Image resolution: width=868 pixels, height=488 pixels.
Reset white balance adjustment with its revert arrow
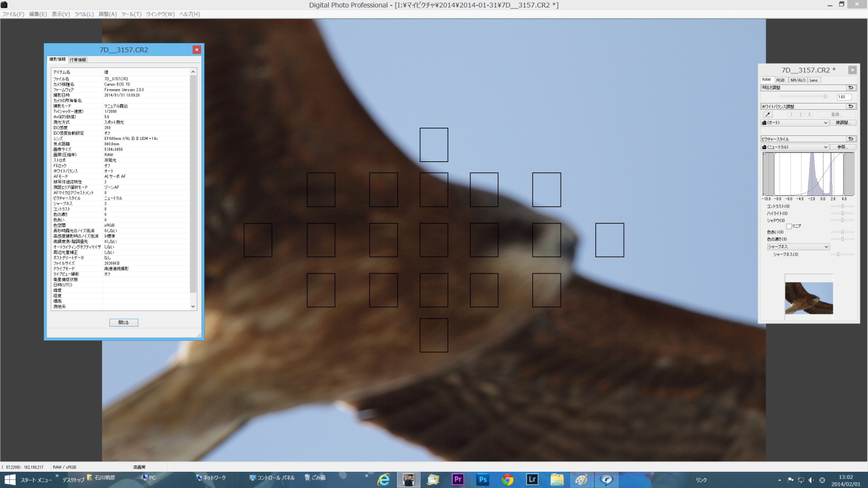tap(851, 106)
